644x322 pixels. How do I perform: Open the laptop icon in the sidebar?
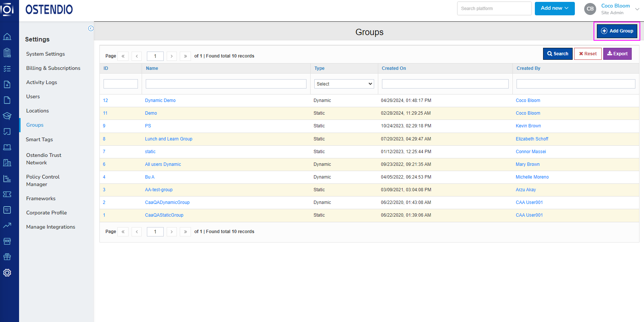pos(7,147)
